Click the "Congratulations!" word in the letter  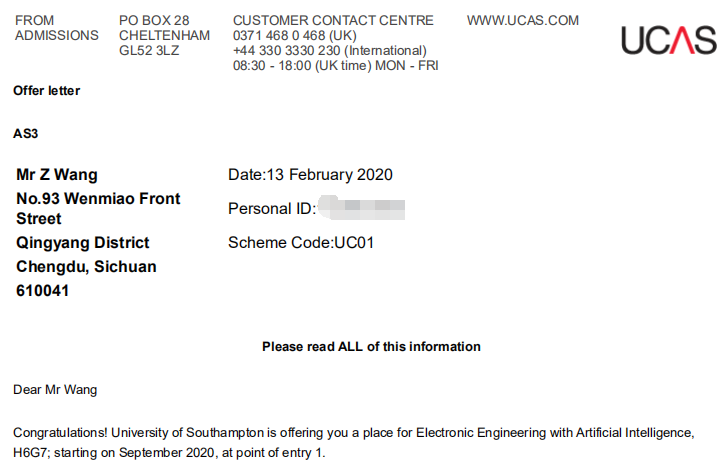tap(60, 433)
